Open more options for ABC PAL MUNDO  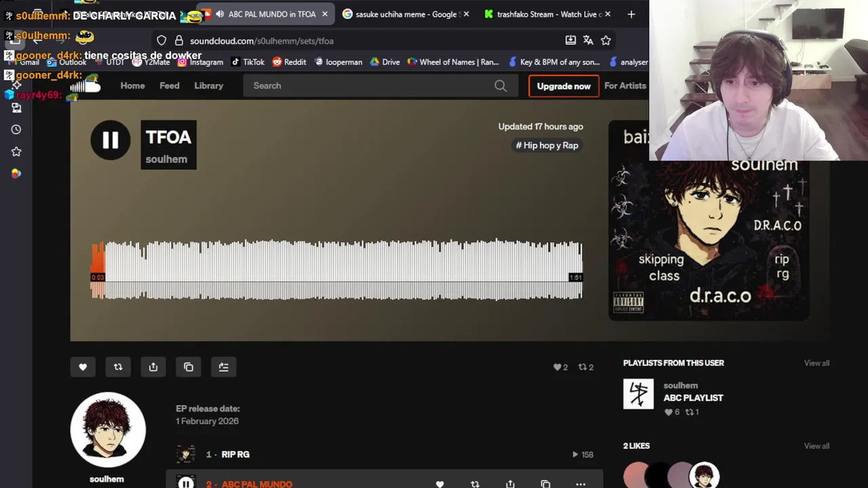[580, 484]
